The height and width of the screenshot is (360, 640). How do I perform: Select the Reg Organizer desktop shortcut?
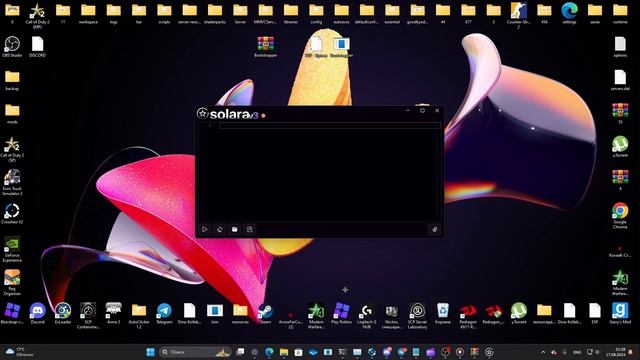pyautogui.click(x=12, y=282)
